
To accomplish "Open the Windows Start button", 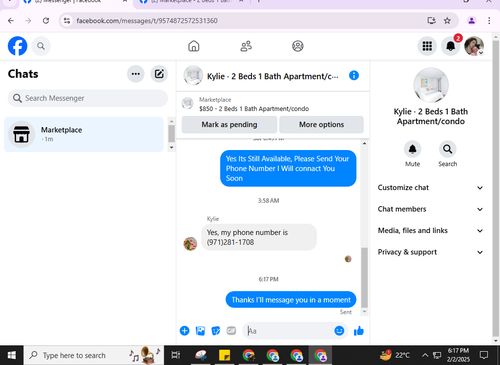I will click(x=12, y=355).
